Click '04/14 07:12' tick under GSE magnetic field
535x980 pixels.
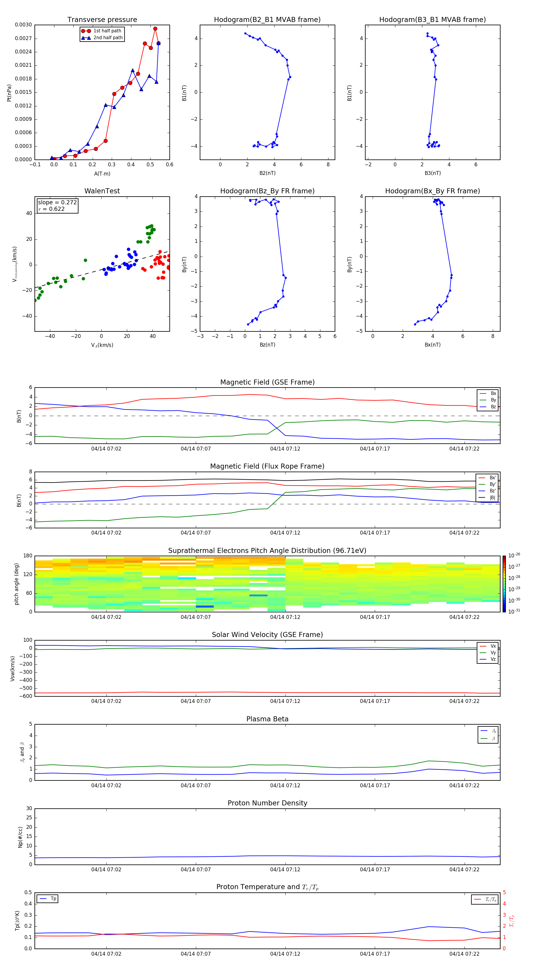(285, 449)
